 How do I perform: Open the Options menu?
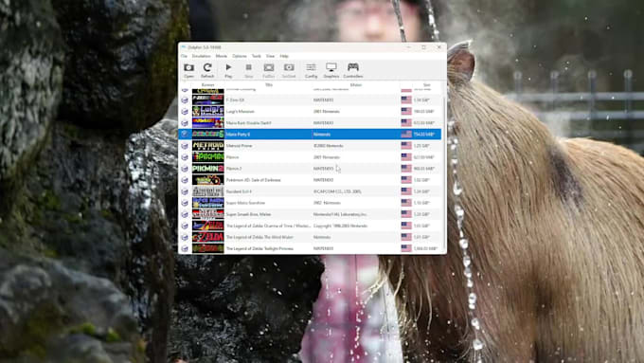coord(240,56)
